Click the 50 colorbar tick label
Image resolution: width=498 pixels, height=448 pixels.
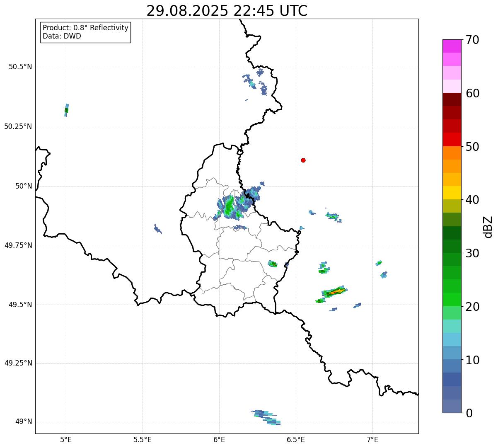click(x=472, y=147)
